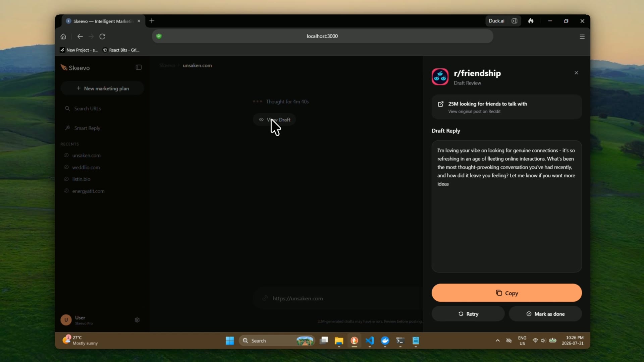Open user settings gear icon
This screenshot has height=362, width=644.
137,320
